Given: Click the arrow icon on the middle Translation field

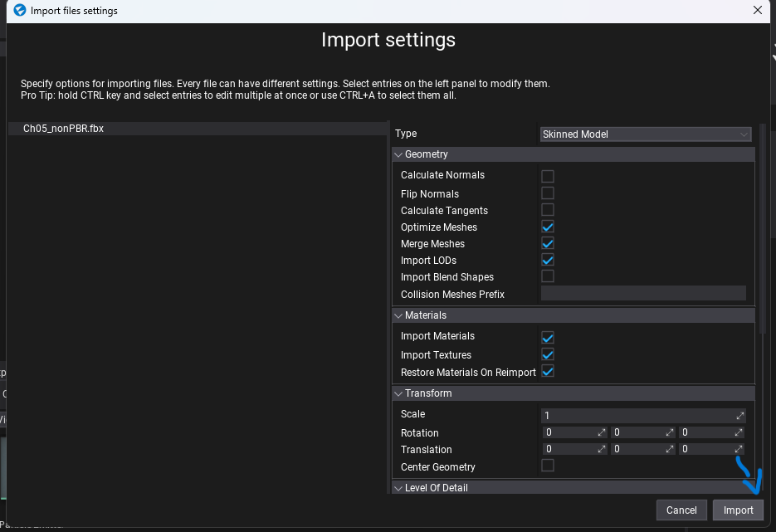Looking at the screenshot, I should 668,448.
